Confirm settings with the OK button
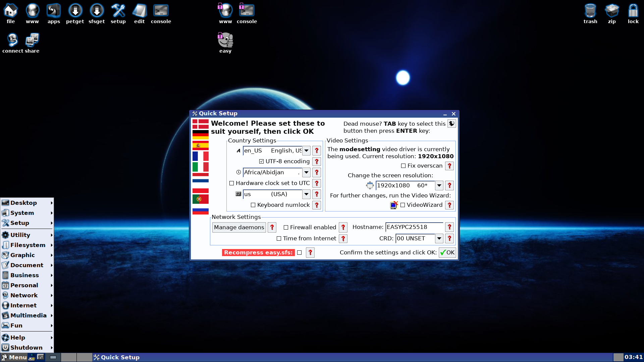This screenshot has height=362, width=644. [447, 252]
